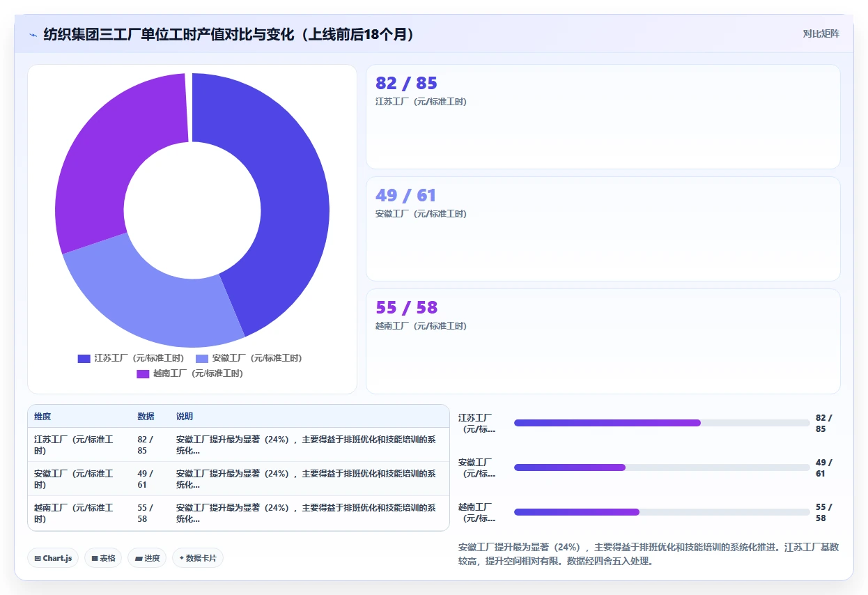
Task: Click the 说明 table column header
Action: tap(310, 417)
